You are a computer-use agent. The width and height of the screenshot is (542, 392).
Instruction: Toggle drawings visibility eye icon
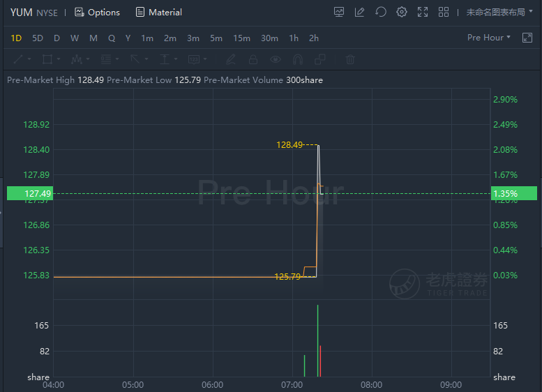pyautogui.click(x=276, y=59)
